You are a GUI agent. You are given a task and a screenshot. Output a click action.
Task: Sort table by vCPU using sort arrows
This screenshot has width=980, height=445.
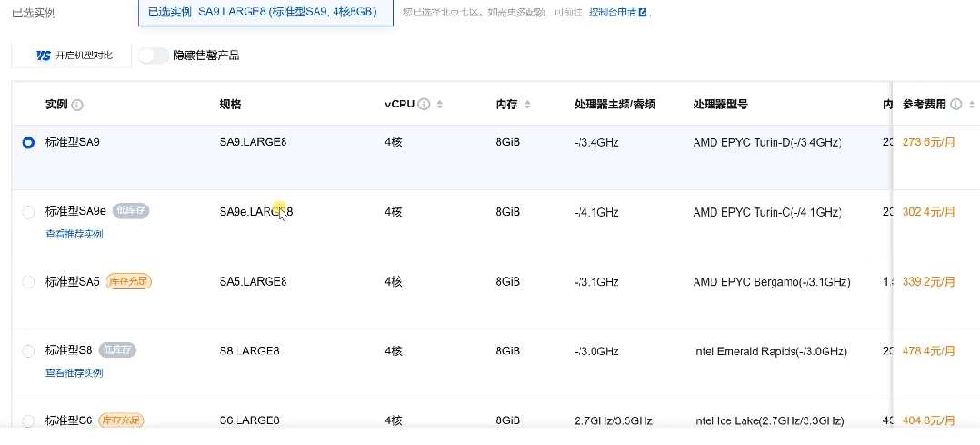[440, 105]
